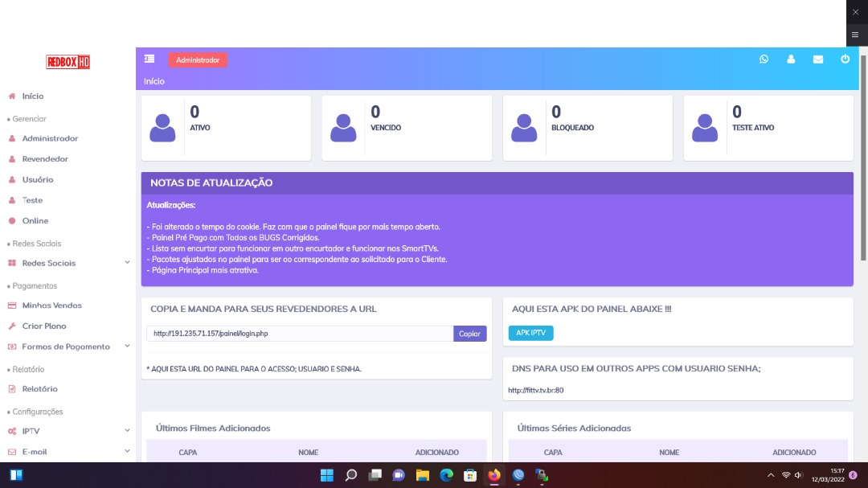The width and height of the screenshot is (868, 488).
Task: Click the WhatsApp icon in header
Action: click(x=764, y=59)
